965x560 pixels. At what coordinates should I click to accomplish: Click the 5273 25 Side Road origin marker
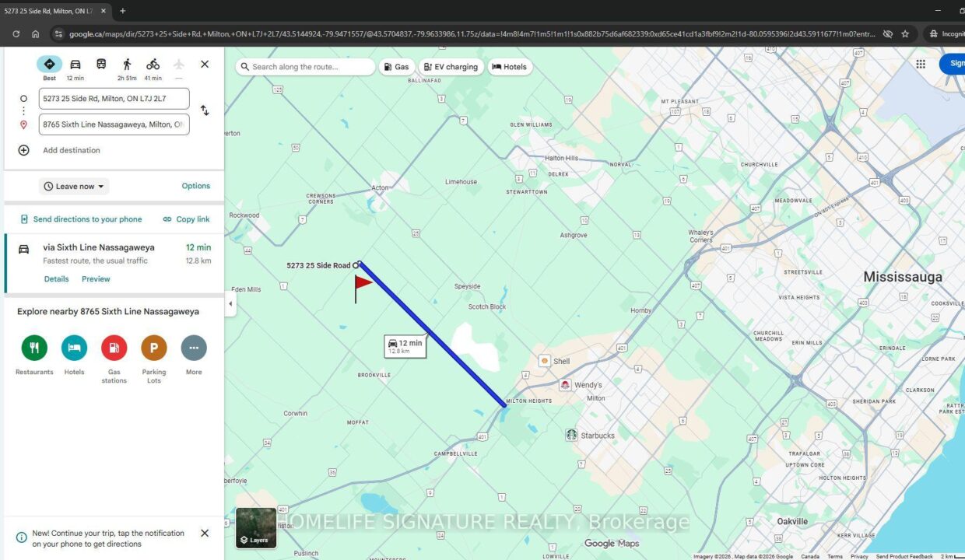click(356, 265)
